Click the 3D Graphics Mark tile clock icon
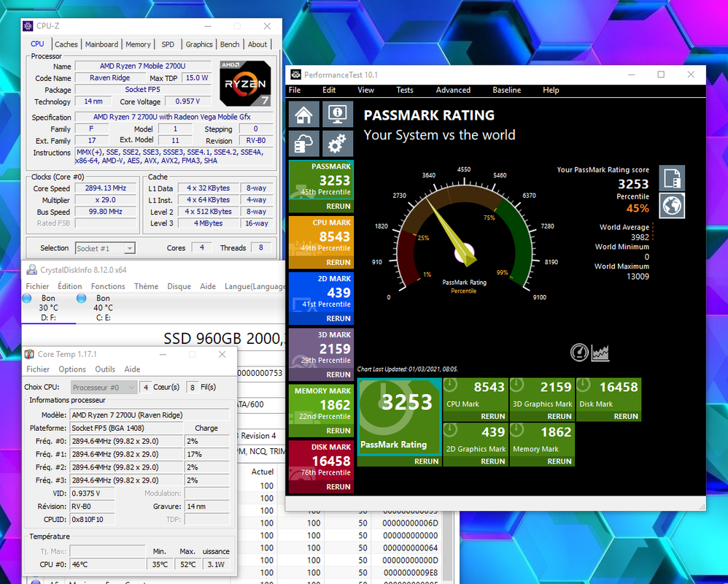 [517, 385]
